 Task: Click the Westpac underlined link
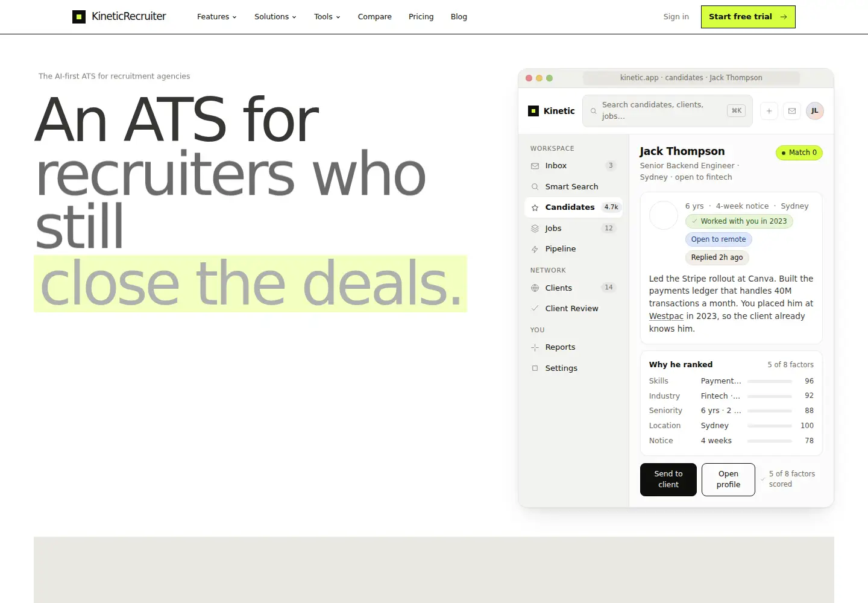pos(666,316)
